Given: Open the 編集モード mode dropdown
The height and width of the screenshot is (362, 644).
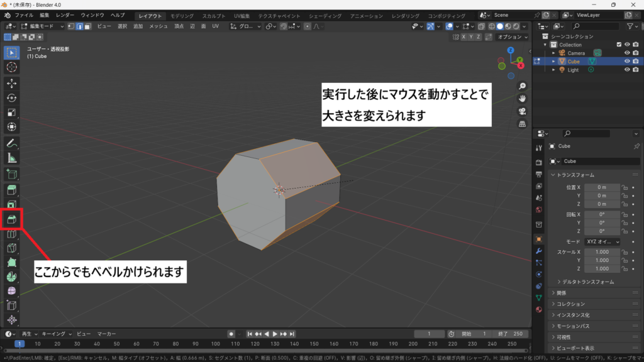Looking at the screenshot, I should (x=42, y=26).
